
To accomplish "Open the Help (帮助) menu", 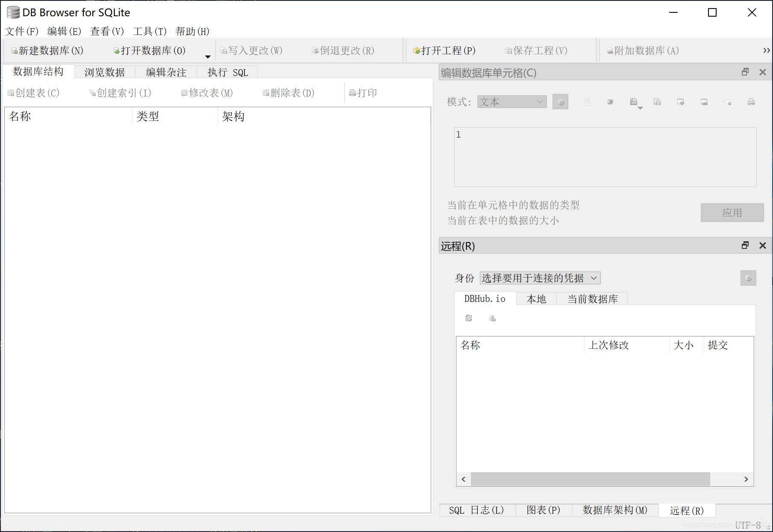I will 193,32.
